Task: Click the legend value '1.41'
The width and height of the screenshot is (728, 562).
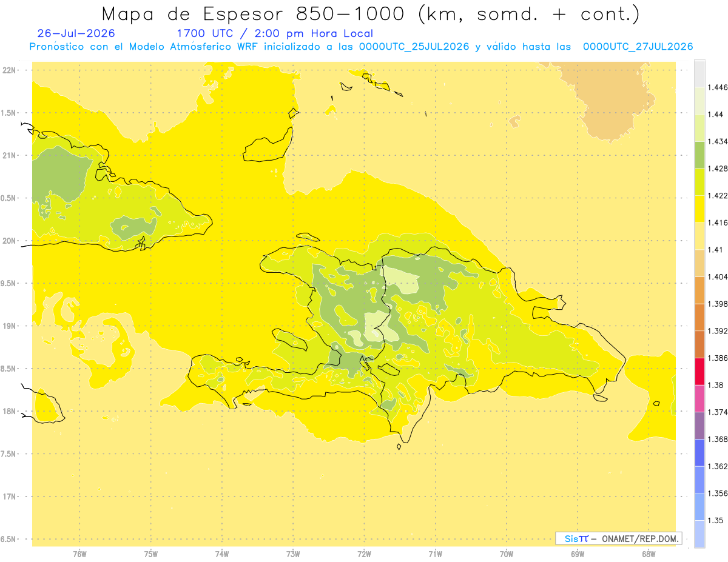Action: pyautogui.click(x=716, y=249)
